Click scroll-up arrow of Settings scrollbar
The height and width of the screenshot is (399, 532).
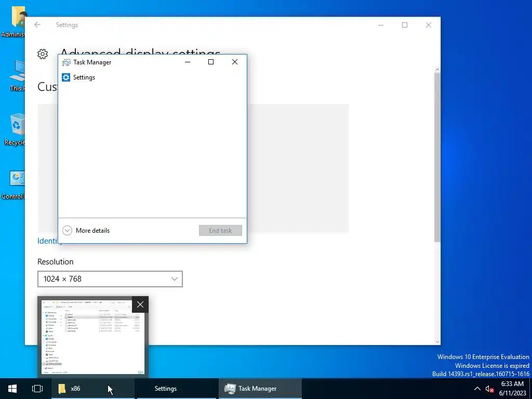[437, 70]
